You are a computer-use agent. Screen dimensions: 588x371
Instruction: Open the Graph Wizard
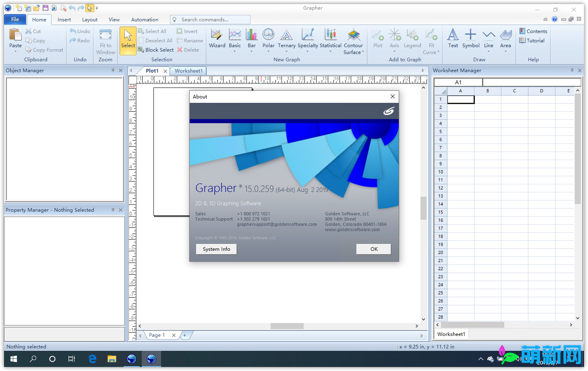click(x=217, y=39)
